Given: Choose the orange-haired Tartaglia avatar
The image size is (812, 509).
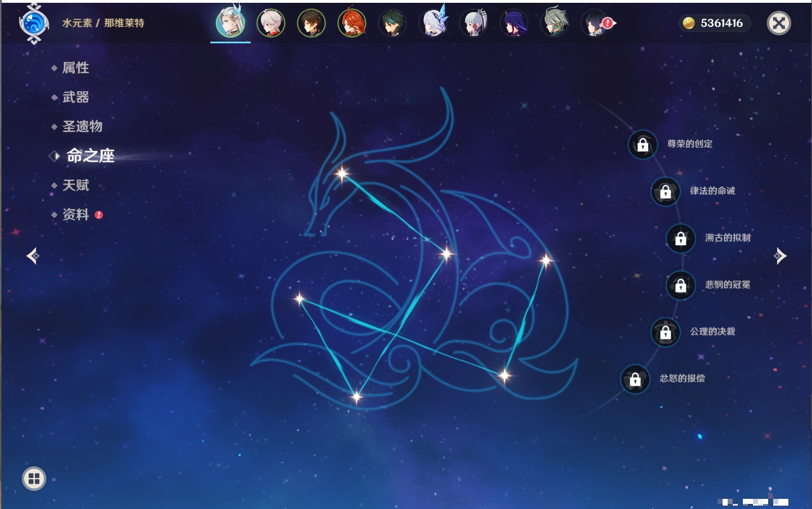Looking at the screenshot, I should 351,24.
